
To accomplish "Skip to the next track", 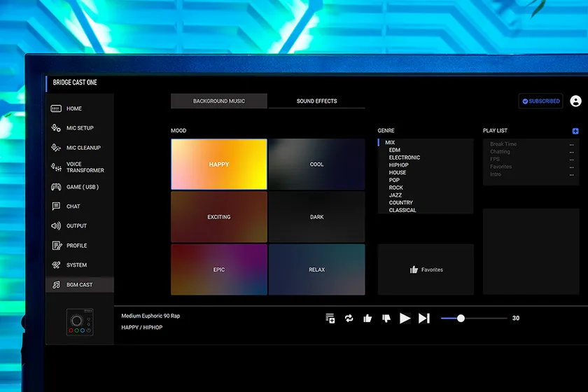I will (424, 318).
